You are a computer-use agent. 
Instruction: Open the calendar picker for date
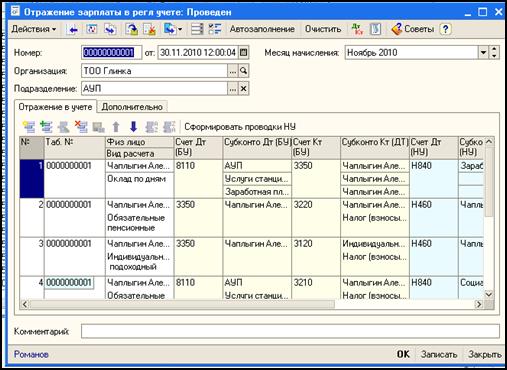click(244, 53)
